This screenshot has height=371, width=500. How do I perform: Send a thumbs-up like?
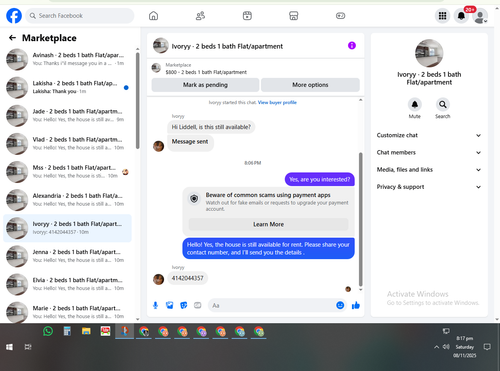(x=356, y=305)
